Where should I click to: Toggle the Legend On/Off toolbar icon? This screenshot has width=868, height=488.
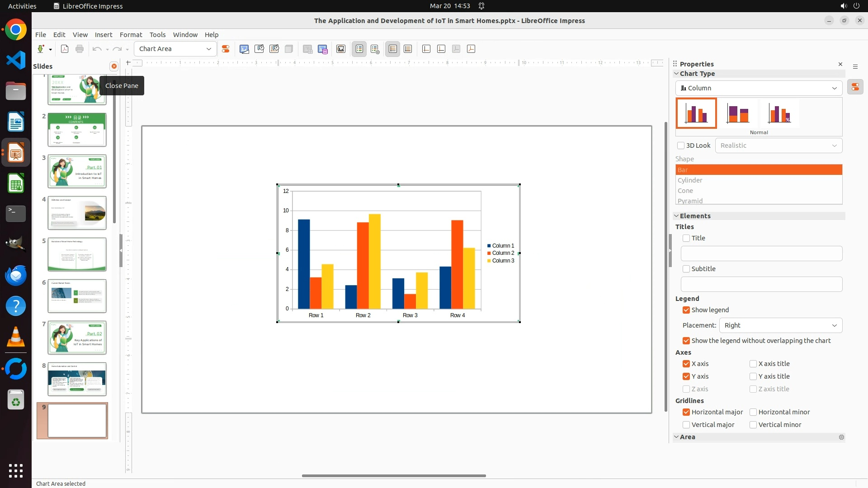(x=359, y=49)
